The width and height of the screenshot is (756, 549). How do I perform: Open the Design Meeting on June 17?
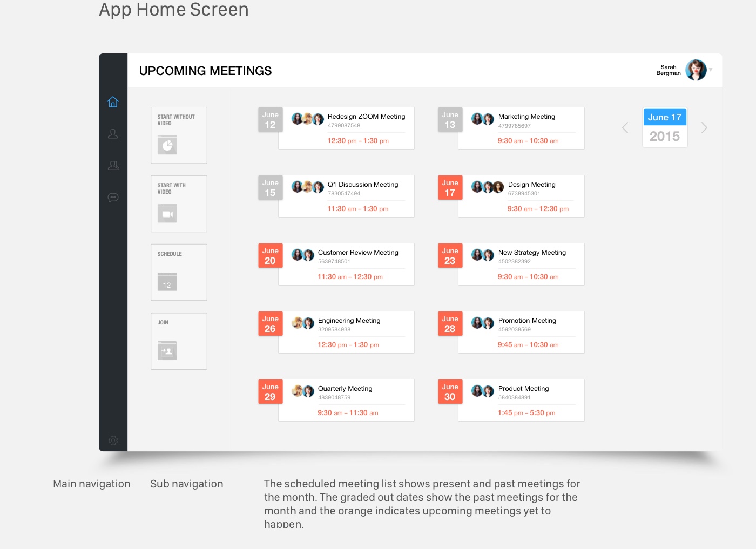pyautogui.click(x=531, y=185)
